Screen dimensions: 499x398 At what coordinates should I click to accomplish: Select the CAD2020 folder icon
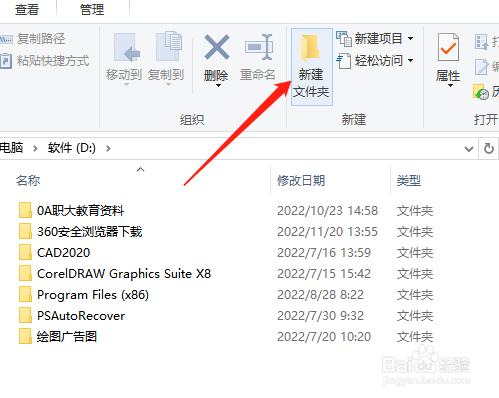tap(25, 252)
